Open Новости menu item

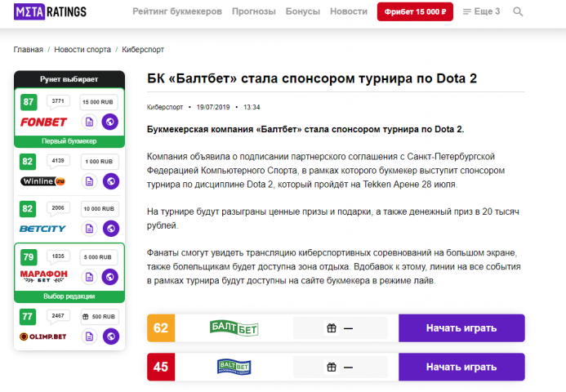[349, 11]
